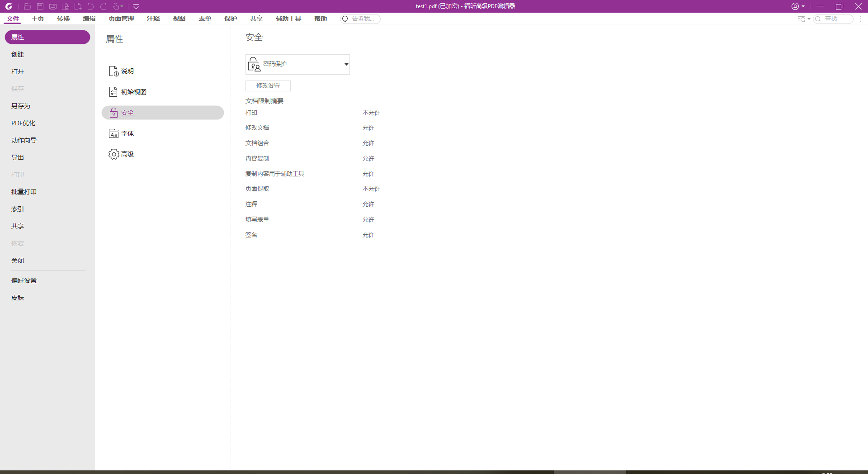Switch to the 保护 ribbon tab
The height and width of the screenshot is (474, 868).
[x=231, y=19]
